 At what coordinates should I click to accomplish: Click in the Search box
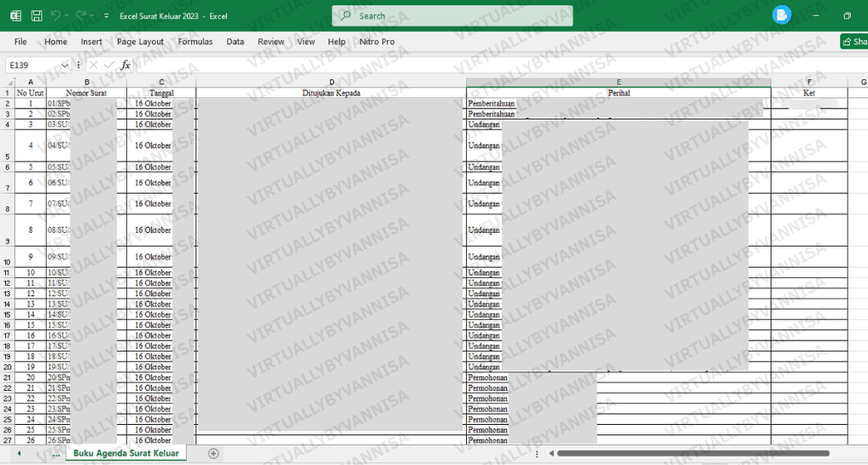pos(452,16)
